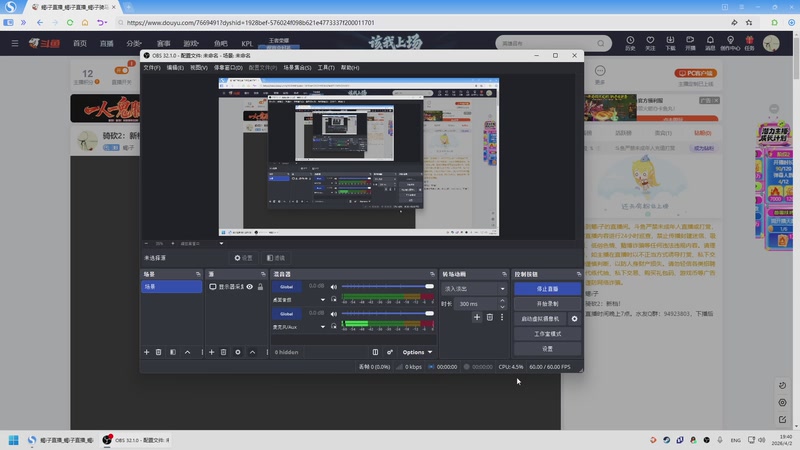Select the 场景 item in scene list
This screenshot has width=800, height=450.
click(171, 287)
